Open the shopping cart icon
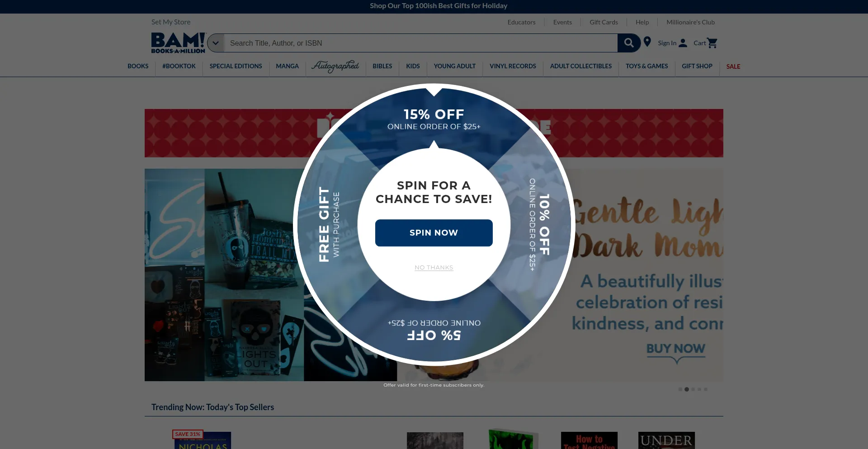868x449 pixels. pos(712,43)
